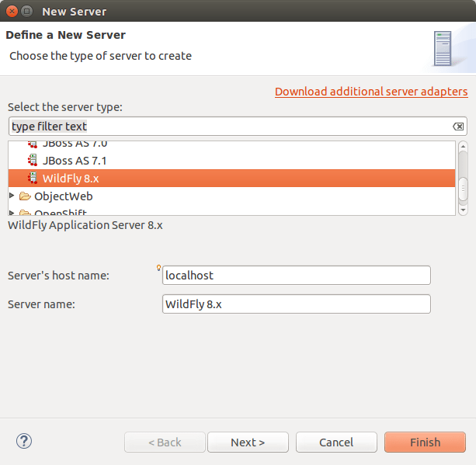Image resolution: width=476 pixels, height=465 pixels.
Task: Expand the ObjectWeb folder arrow
Action: [x=12, y=196]
